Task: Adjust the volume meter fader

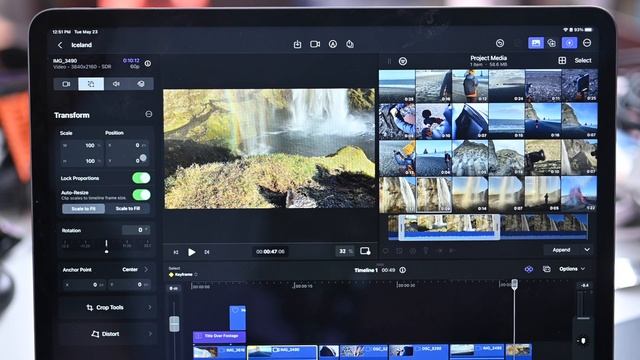Action: [x=584, y=317]
